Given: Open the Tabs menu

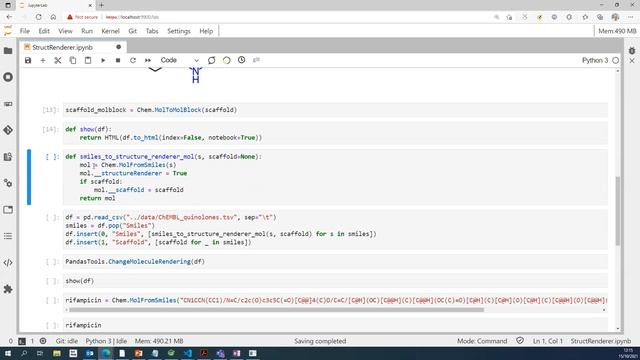Looking at the screenshot, I should pos(152,31).
